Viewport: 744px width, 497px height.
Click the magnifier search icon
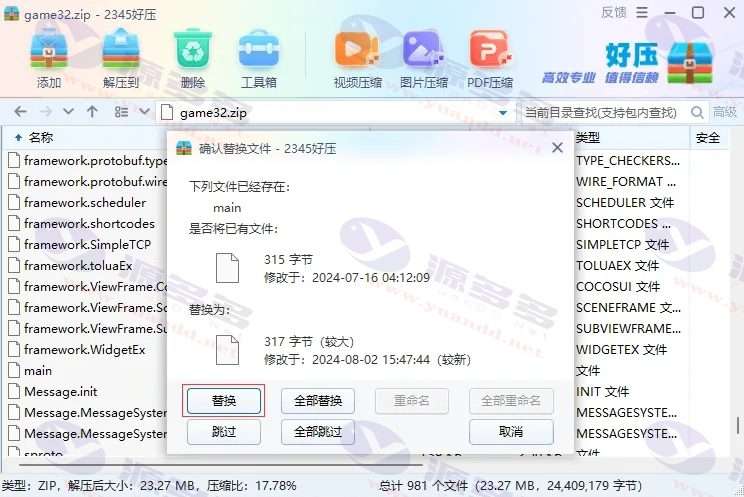coord(697,113)
